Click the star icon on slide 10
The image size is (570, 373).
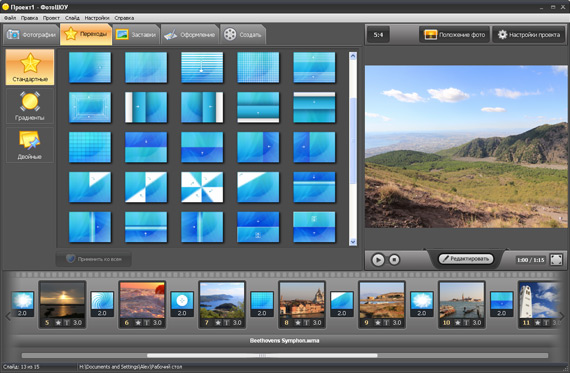point(458,322)
